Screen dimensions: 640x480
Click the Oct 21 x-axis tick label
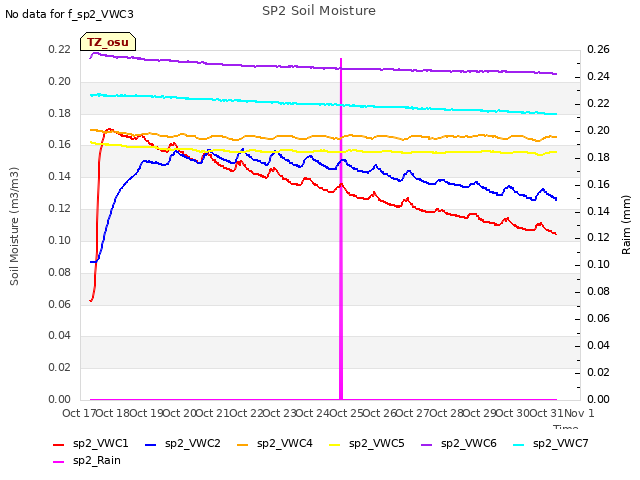[x=213, y=413]
